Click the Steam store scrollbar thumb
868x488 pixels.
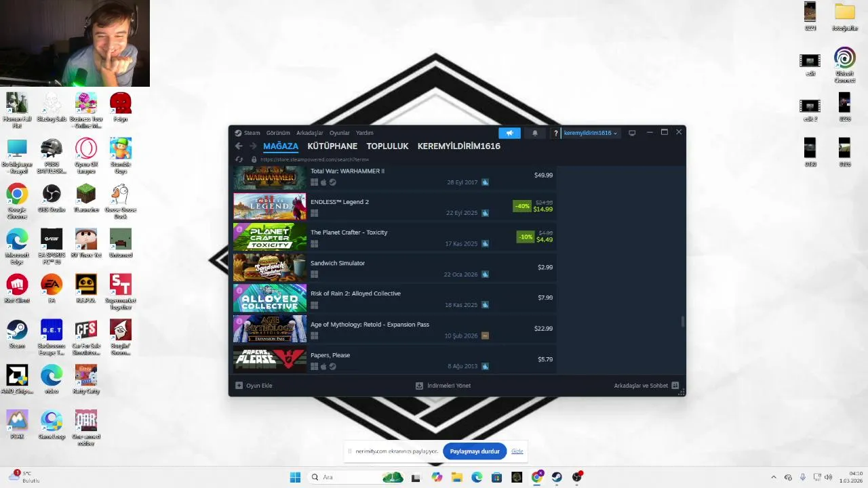pyautogui.click(x=682, y=321)
